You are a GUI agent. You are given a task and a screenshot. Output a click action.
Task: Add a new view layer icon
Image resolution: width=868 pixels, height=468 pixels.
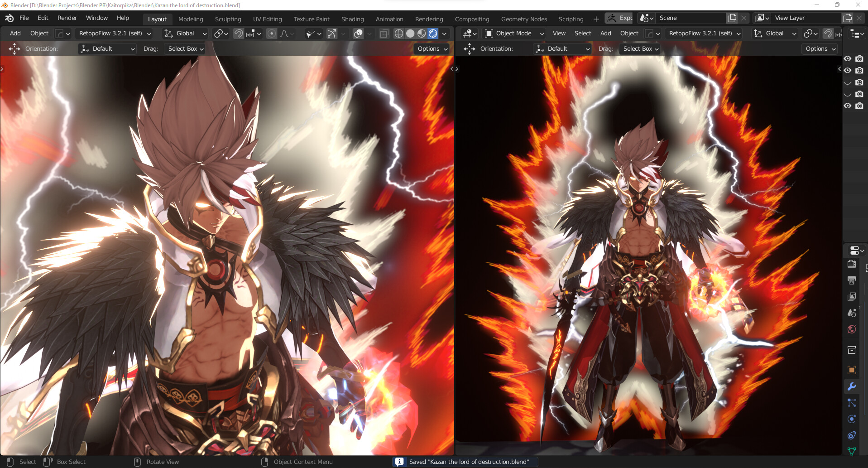tap(848, 18)
